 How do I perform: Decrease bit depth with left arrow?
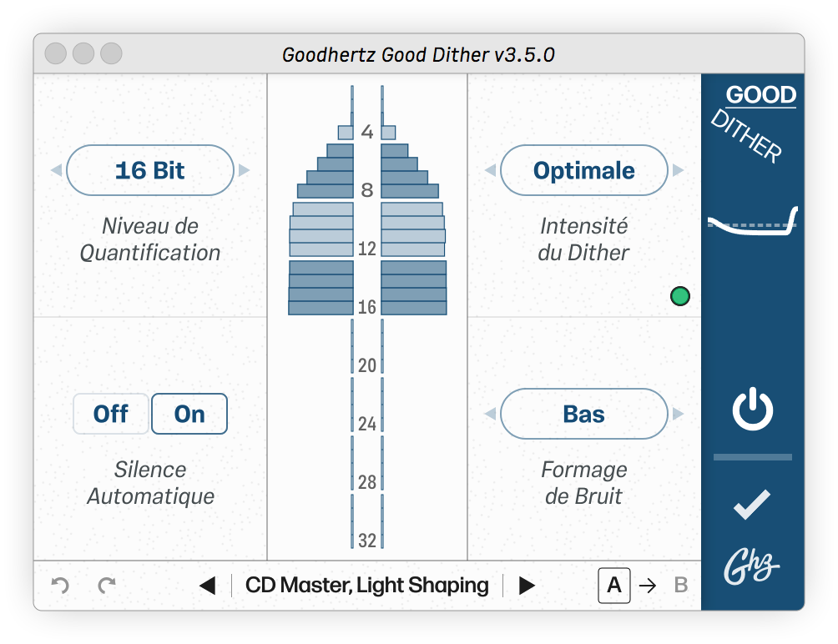coord(57,170)
